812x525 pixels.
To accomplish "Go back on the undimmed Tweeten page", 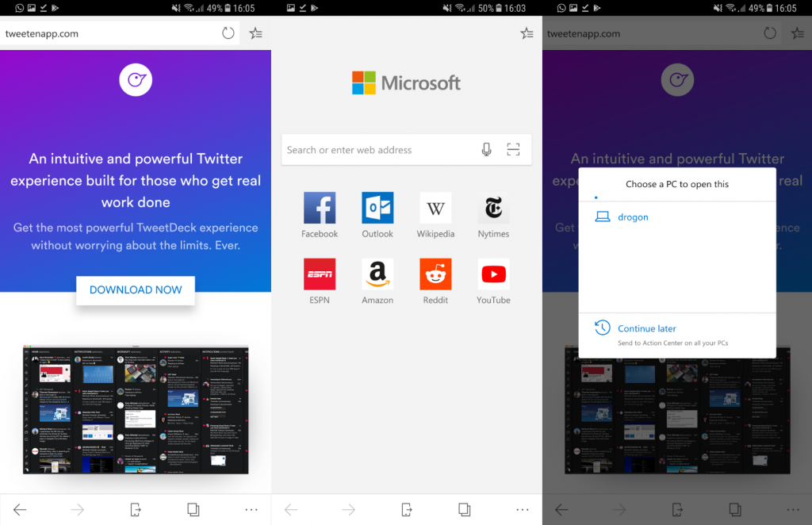I will coord(20,510).
